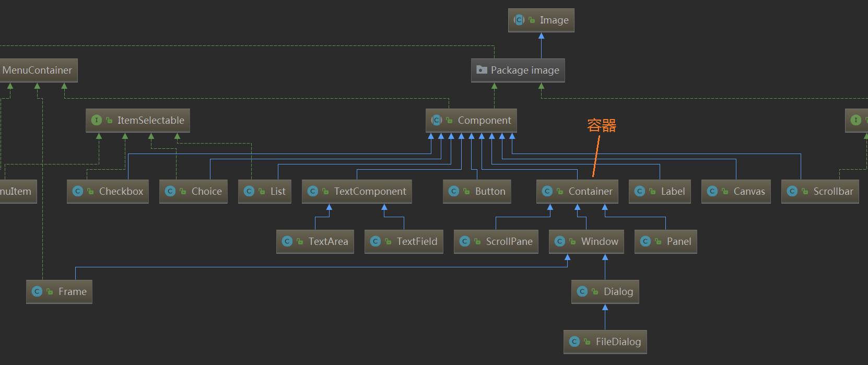This screenshot has width=868, height=365.
Task: Click the class icon of the Frame node
Action: 37,291
